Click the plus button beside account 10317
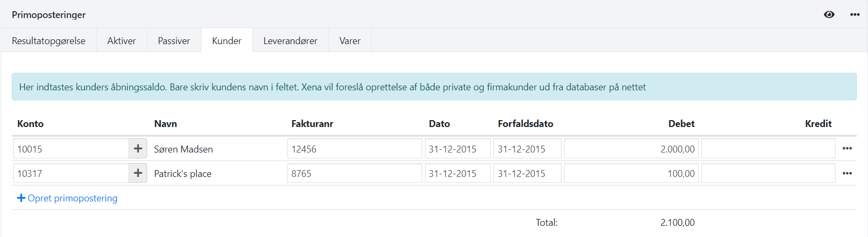The width and height of the screenshot is (868, 237). (138, 173)
